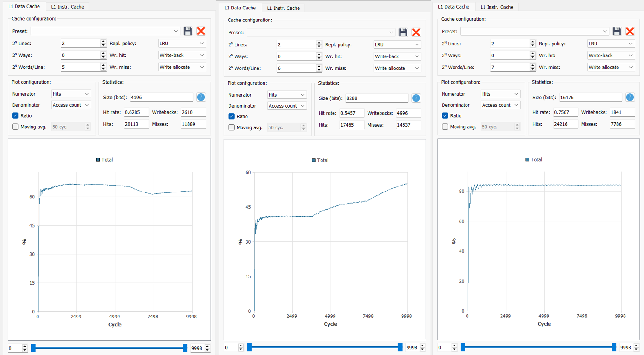Enable Moving avg. in right panel
The image size is (644, 355).
(x=445, y=127)
